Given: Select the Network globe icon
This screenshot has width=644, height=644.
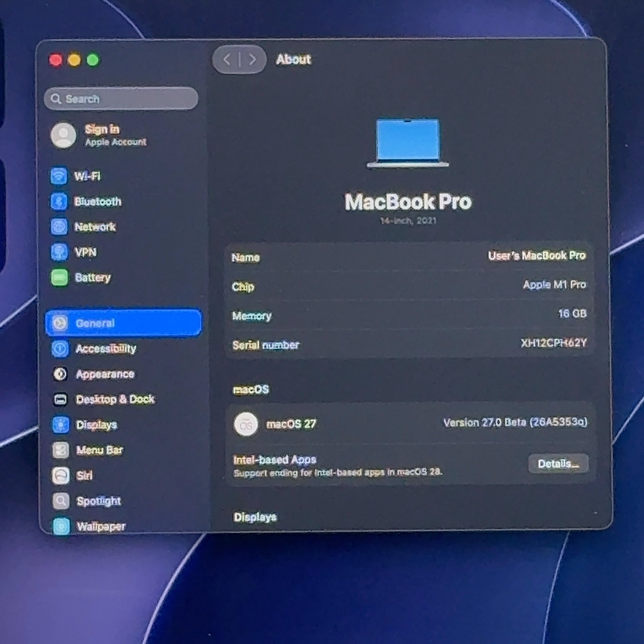Looking at the screenshot, I should (x=59, y=227).
